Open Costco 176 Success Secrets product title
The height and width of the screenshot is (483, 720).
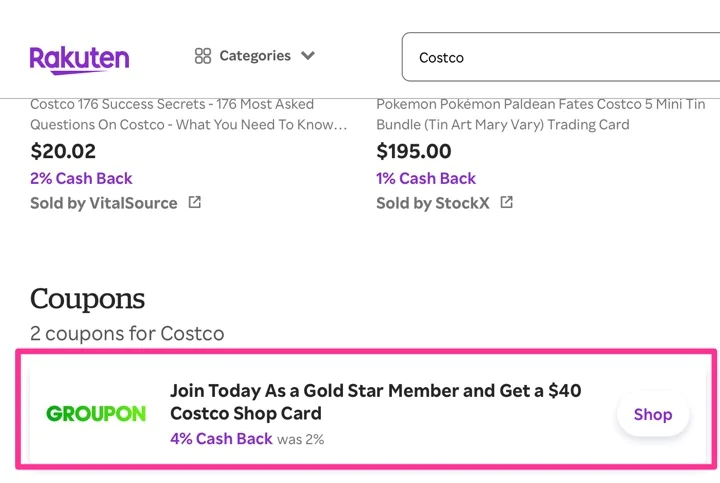tap(189, 115)
